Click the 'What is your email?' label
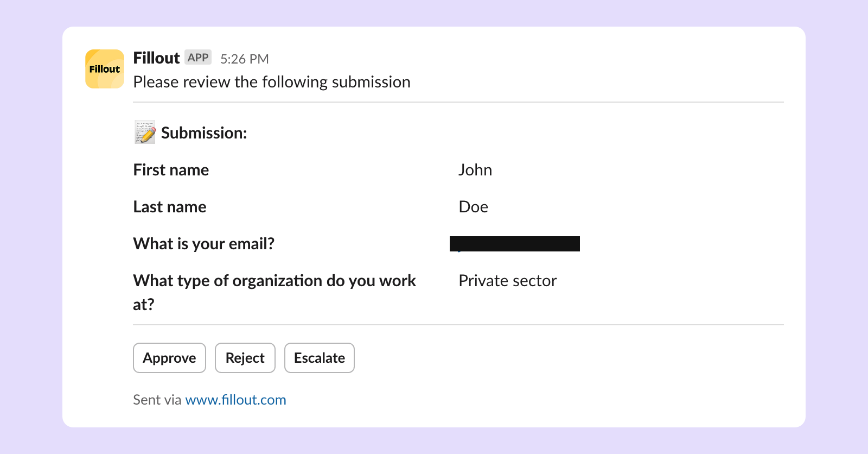Image resolution: width=868 pixels, height=454 pixels. [204, 244]
